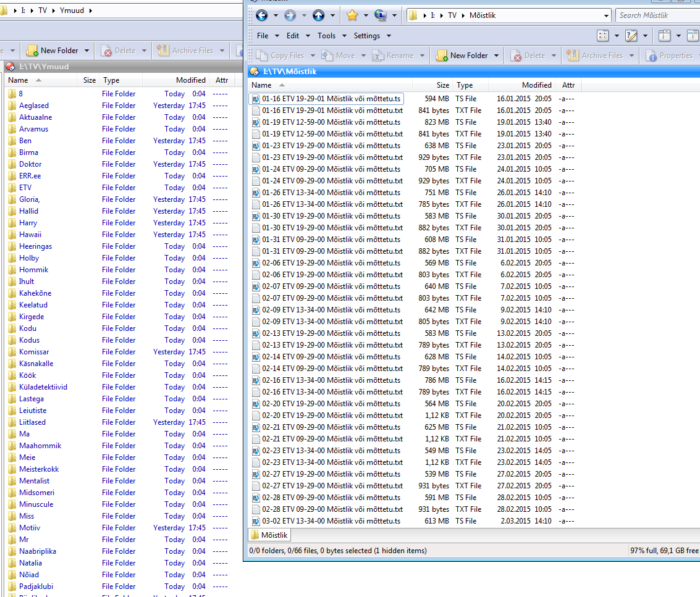The width and height of the screenshot is (700, 597).
Task: Click the I:\TV\Ymuud file display header icon
Action: [x=11, y=67]
